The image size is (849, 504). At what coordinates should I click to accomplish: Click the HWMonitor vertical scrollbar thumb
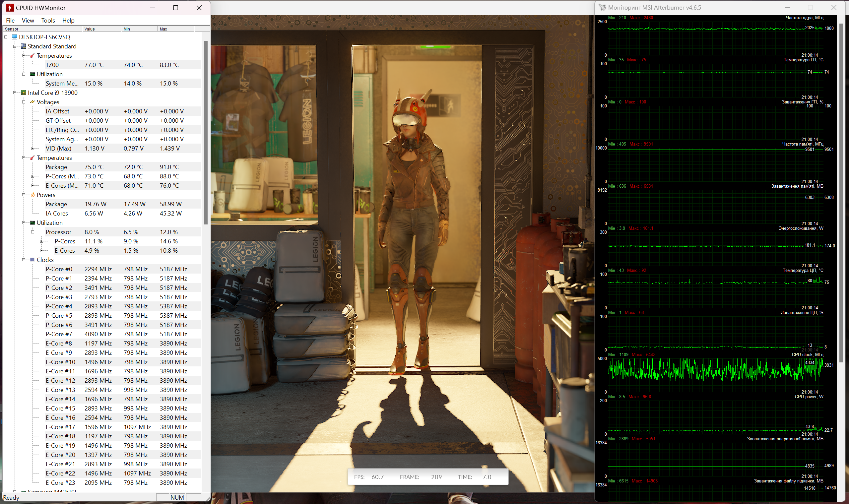206,132
